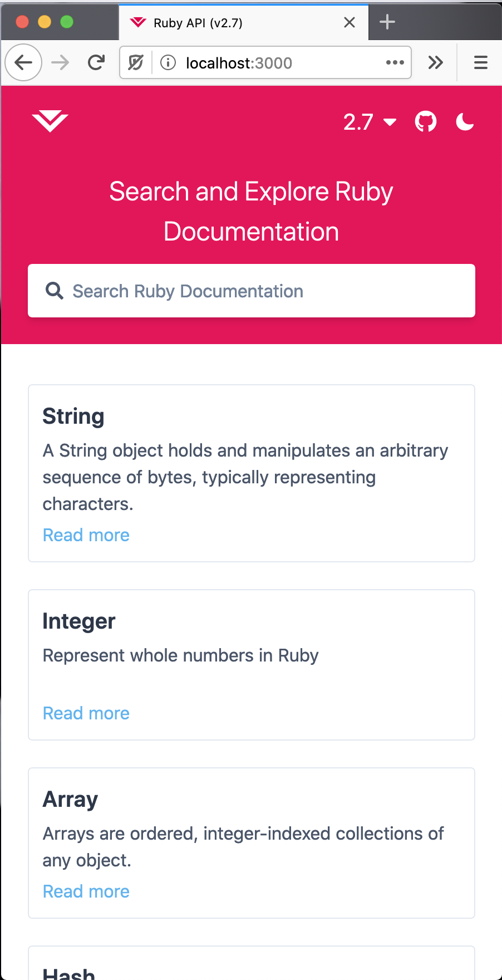Open Read more link for Integer
Image resolution: width=502 pixels, height=980 pixels.
[86, 713]
